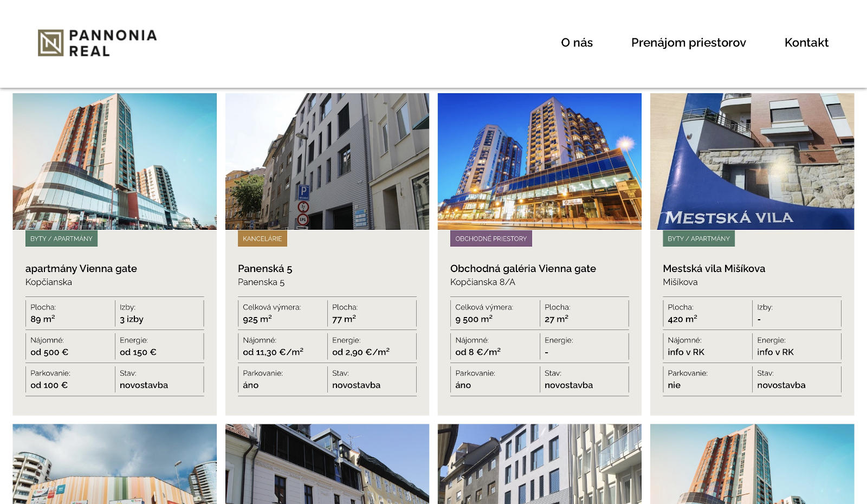Open apartmány Vienna gate photo

[114, 161]
